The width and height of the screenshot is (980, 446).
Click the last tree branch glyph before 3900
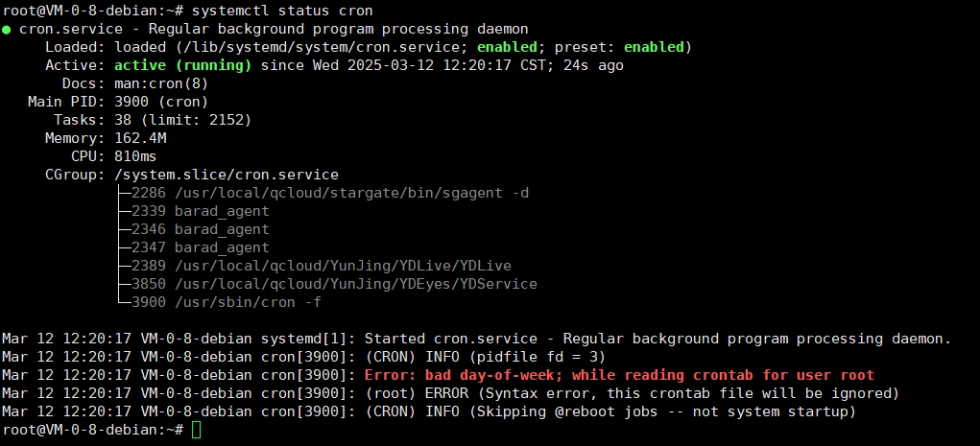click(123, 302)
